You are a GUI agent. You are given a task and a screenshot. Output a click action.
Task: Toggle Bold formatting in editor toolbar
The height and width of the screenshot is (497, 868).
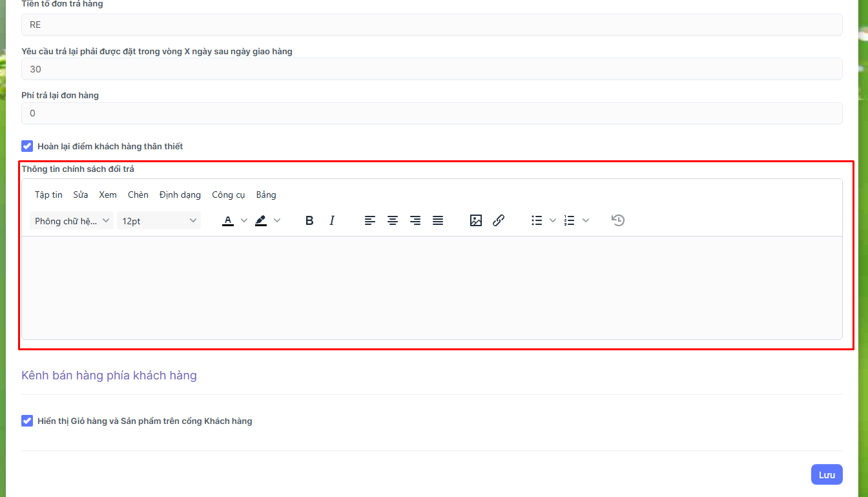pyautogui.click(x=309, y=220)
